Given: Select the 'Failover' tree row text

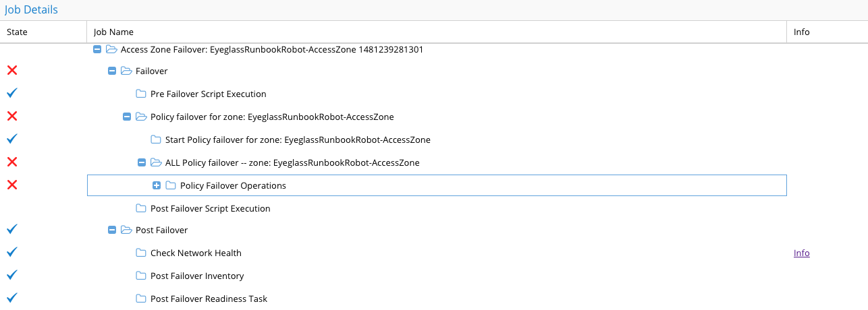Looking at the screenshot, I should 152,71.
